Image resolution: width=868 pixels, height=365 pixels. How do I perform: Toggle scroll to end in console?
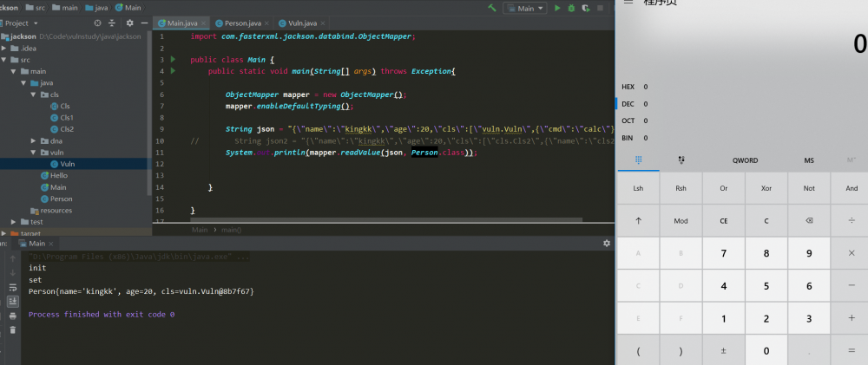(x=13, y=302)
